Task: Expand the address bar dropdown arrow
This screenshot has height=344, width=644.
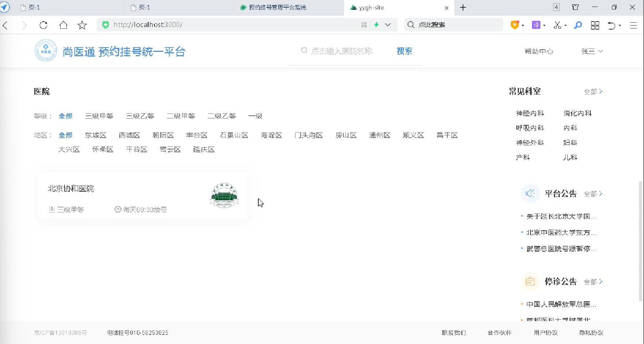Action: (388, 25)
